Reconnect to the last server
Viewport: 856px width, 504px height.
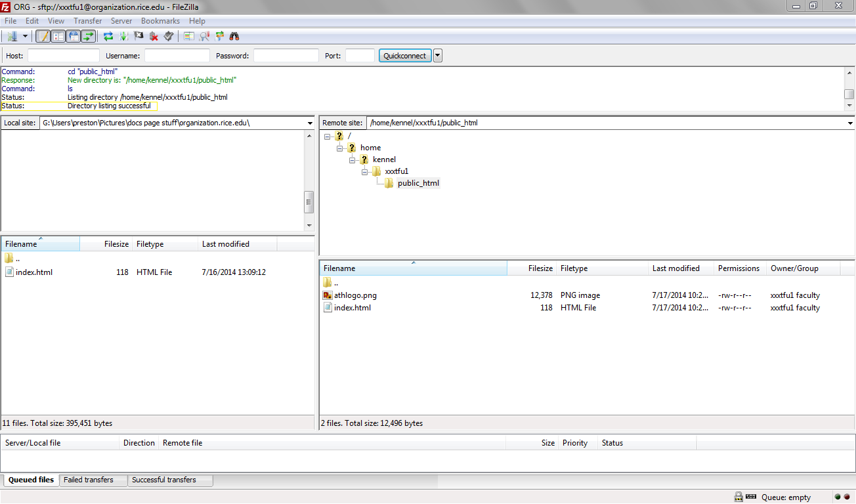click(x=169, y=36)
